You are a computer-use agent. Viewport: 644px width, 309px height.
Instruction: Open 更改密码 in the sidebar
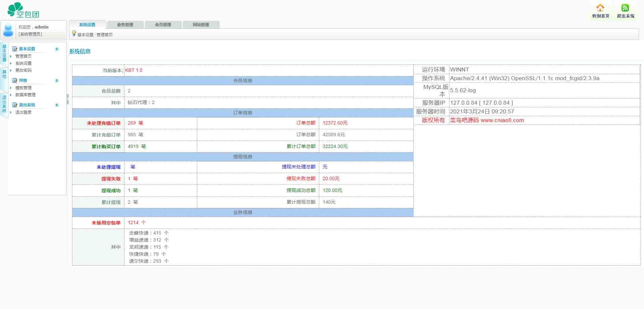coord(23,70)
